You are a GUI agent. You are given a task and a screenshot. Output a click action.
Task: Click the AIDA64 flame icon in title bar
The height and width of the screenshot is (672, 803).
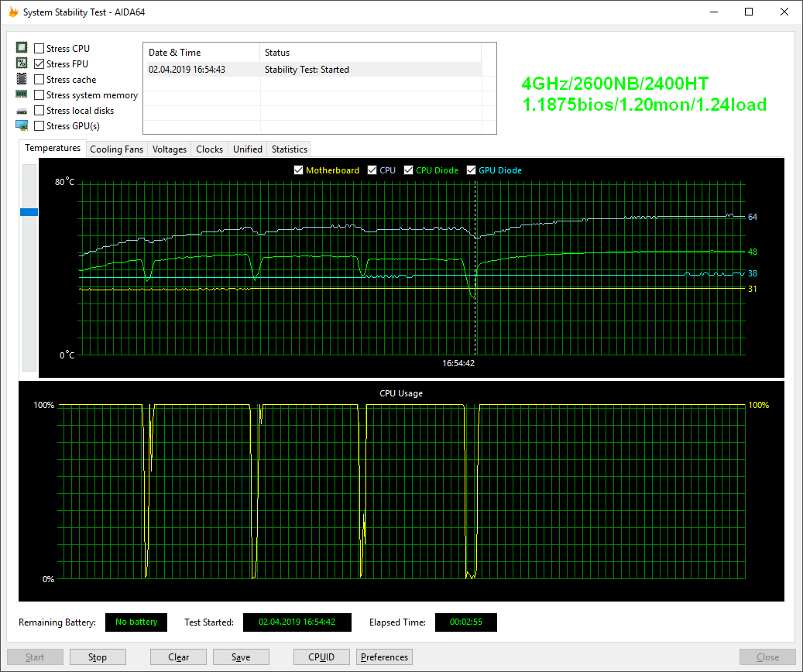coord(13,12)
